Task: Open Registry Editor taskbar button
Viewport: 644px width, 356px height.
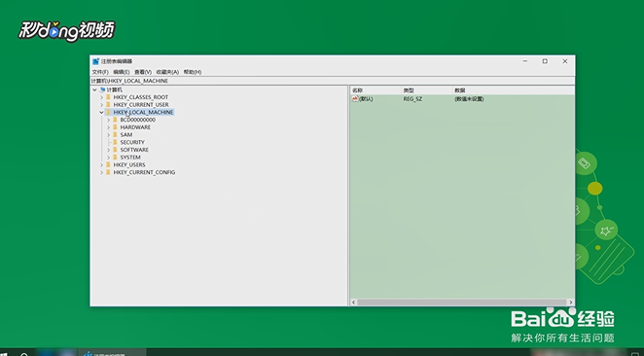Action: [x=112, y=353]
